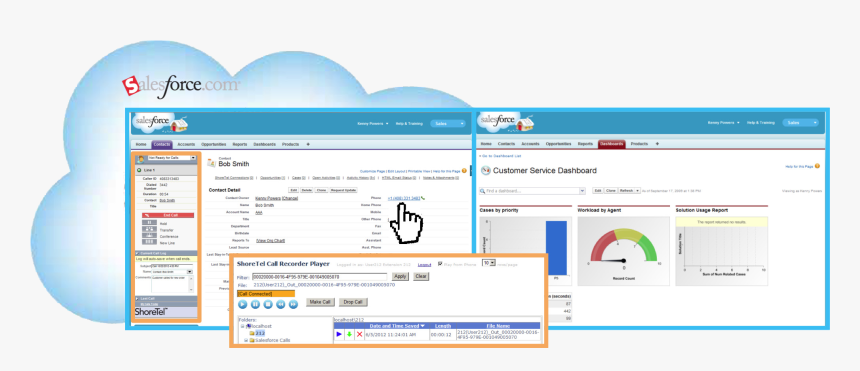
Task: Click Apply filter button
Action: click(x=400, y=277)
